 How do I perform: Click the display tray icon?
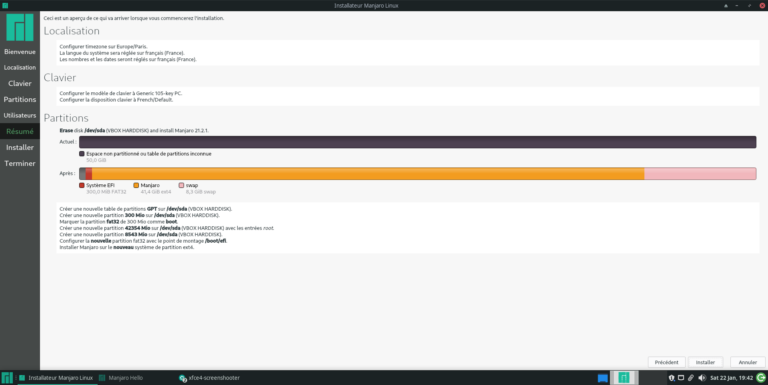point(681,378)
